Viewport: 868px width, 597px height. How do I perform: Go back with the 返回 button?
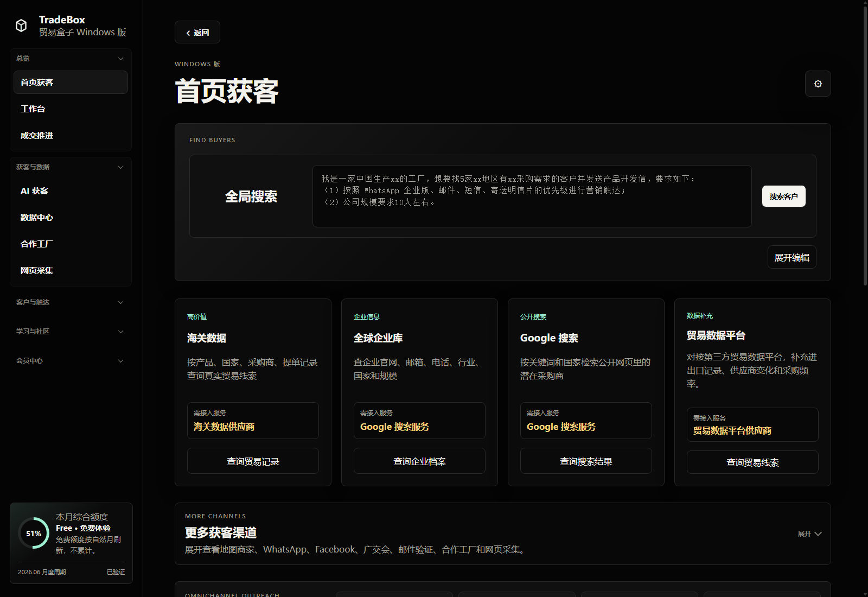click(x=197, y=32)
